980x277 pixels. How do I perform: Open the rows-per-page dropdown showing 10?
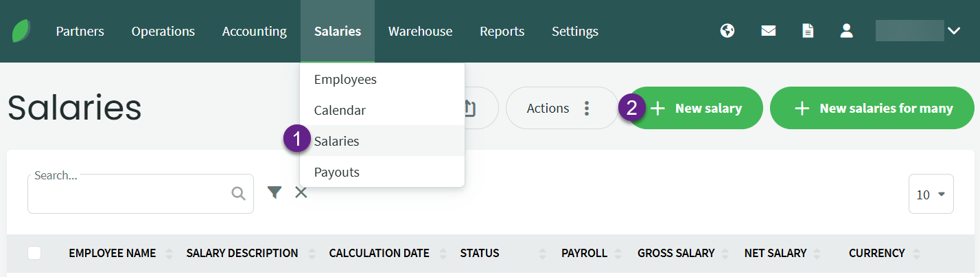coord(931,195)
